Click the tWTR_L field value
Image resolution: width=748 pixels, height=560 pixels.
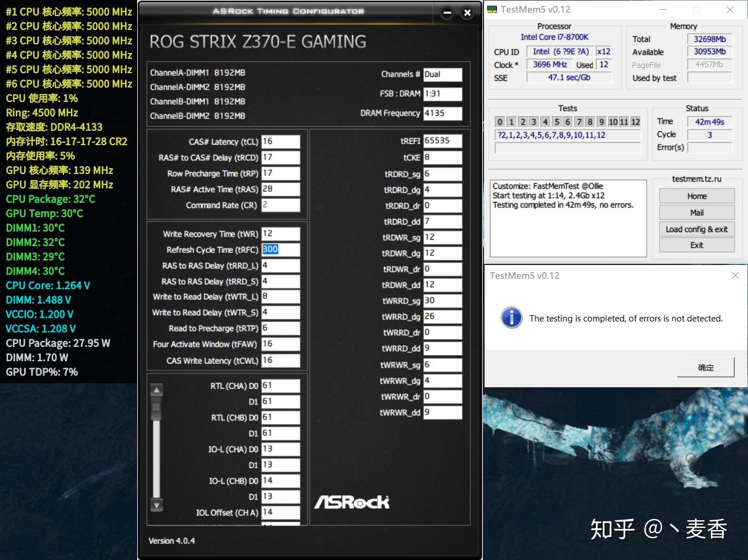pos(281,297)
